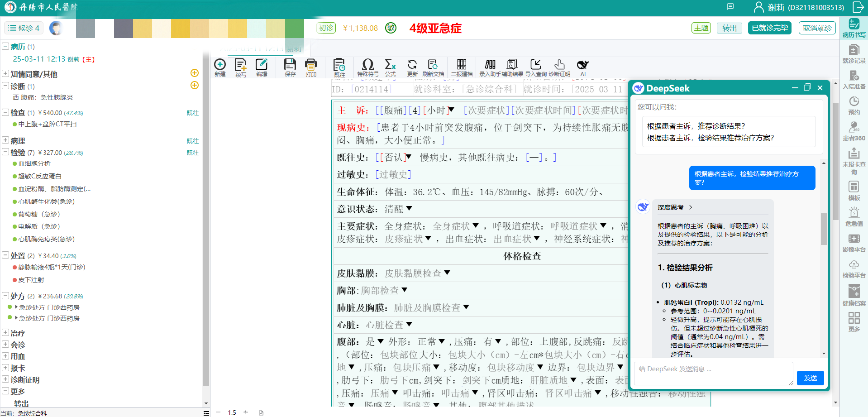Click the DeepSeek chat vertical scrollbar
868x417 pixels.
824,229
